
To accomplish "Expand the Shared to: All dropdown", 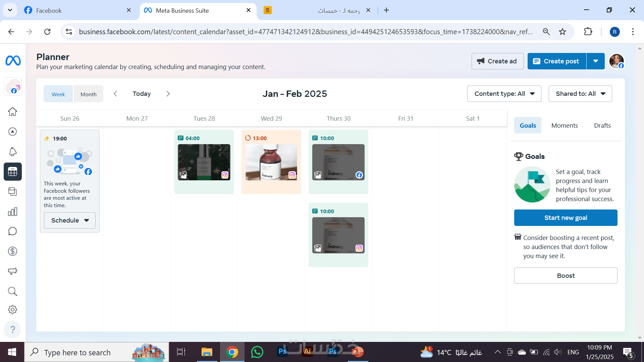I will point(580,94).
